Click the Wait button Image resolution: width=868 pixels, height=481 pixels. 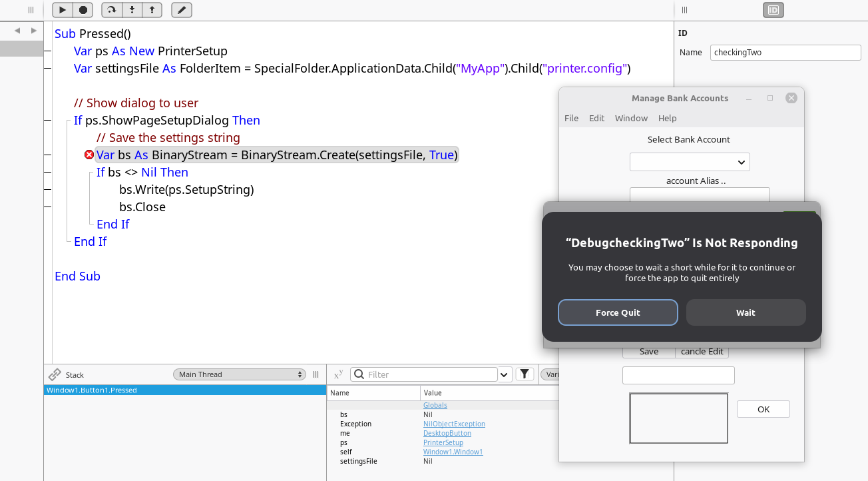(x=746, y=312)
